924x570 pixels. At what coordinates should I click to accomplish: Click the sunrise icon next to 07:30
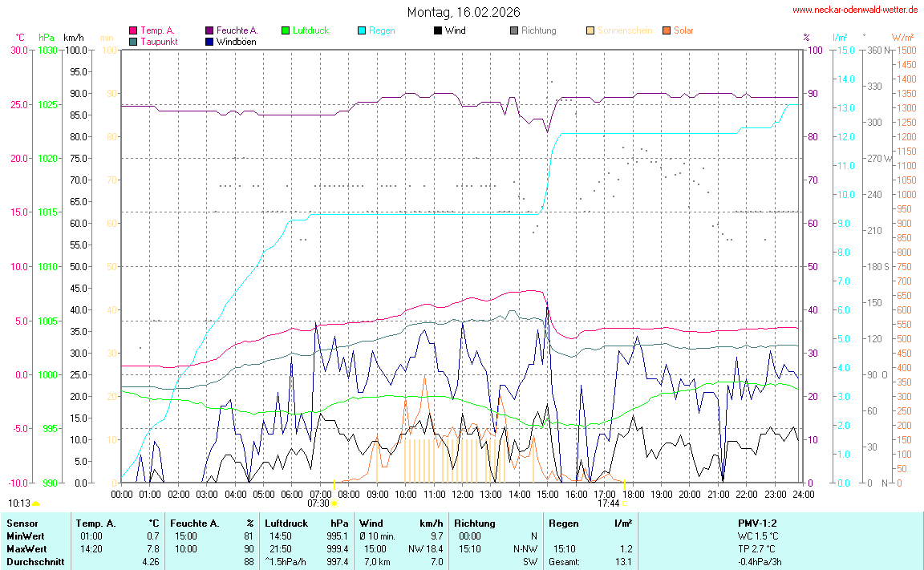point(334,503)
